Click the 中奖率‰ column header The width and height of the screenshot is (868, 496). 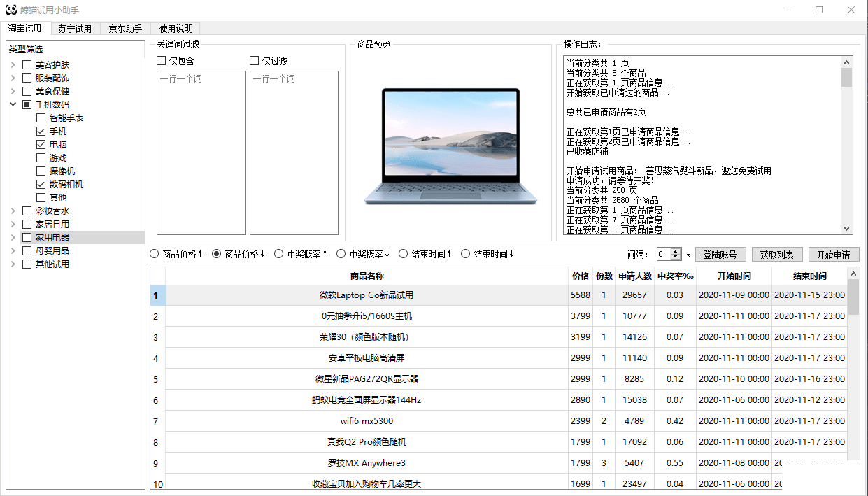click(676, 276)
